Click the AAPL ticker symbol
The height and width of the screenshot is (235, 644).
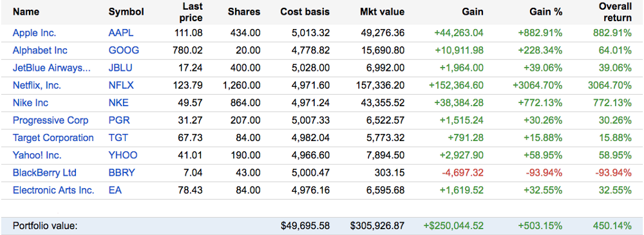pos(121,33)
